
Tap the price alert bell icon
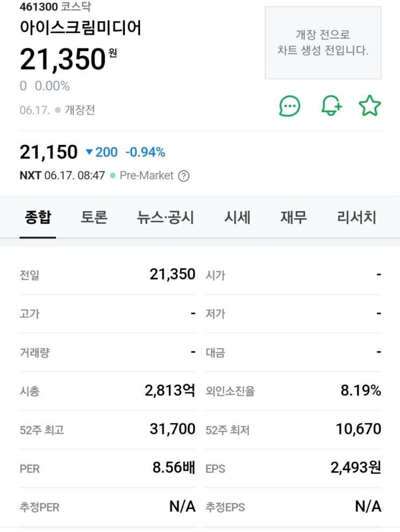(331, 106)
